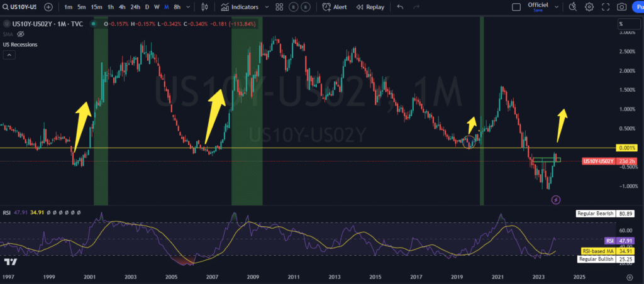Toggle SMA indicator visibility eye icon
Image resolution: width=644 pixels, height=284 pixels.
(x=20, y=34)
